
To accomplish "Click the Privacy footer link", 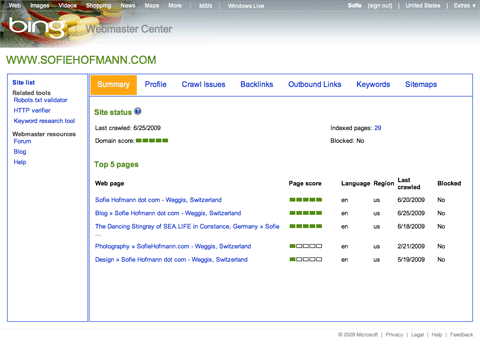I will click(394, 335).
